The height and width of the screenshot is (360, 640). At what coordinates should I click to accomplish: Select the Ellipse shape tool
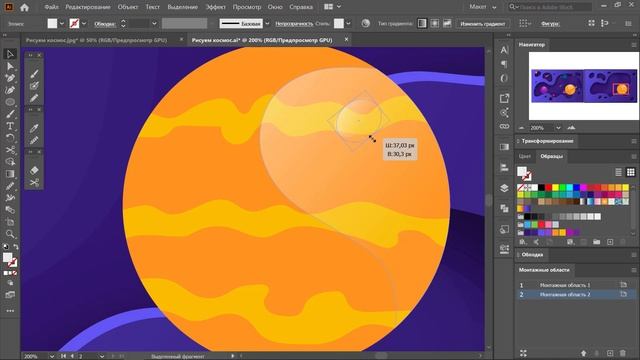pos(10,102)
